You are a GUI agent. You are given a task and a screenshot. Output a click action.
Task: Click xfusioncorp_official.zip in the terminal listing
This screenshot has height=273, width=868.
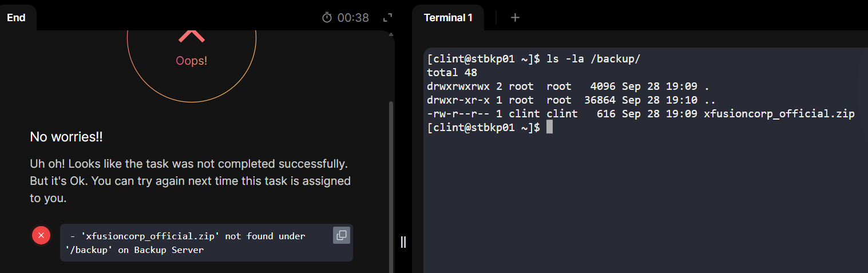click(779, 114)
